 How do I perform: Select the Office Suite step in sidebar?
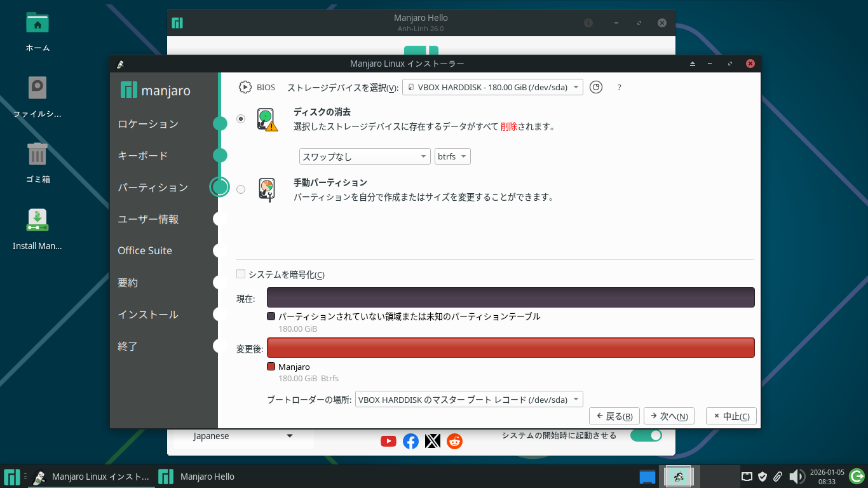pyautogui.click(x=145, y=251)
